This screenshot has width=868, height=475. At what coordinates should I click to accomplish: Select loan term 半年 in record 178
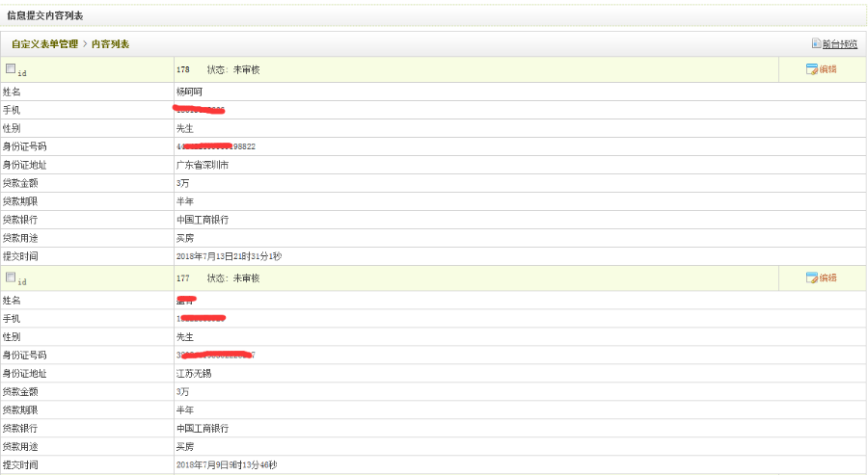click(185, 201)
